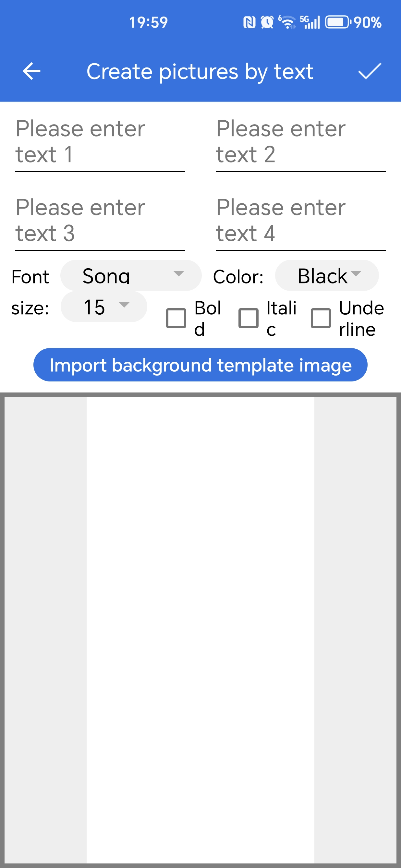
Task: Focus the text 3 input field
Action: coord(100,222)
